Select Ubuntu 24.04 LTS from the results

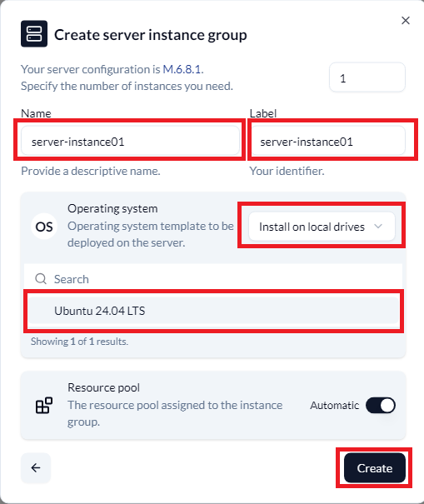(x=213, y=311)
